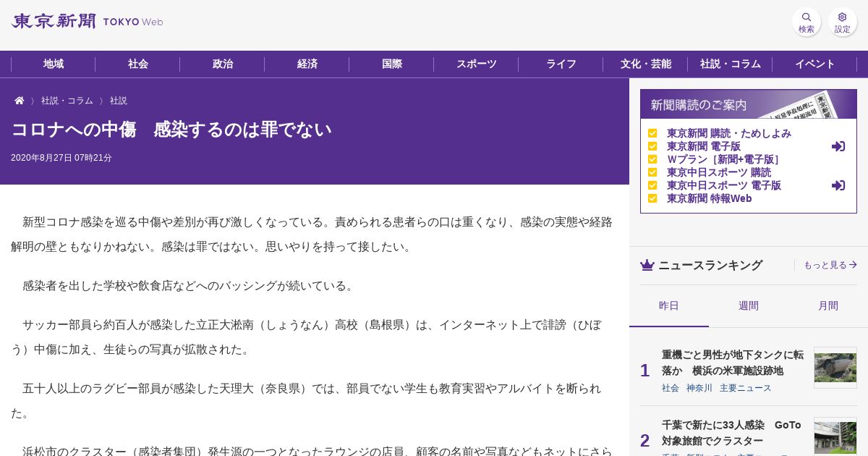Click 新聞購読のご案内 banner header
868x456 pixels.
749,104
